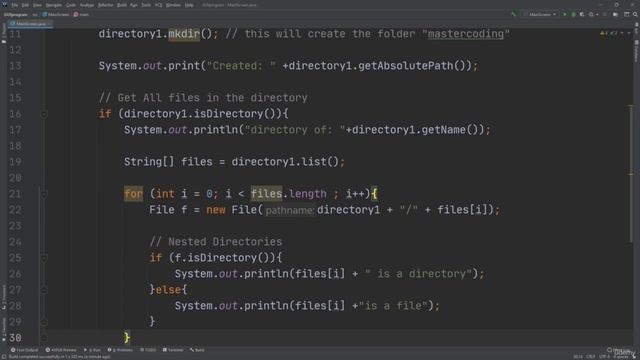
Task: Click the Project Structure icon in toolbar
Action: (x=616, y=14)
